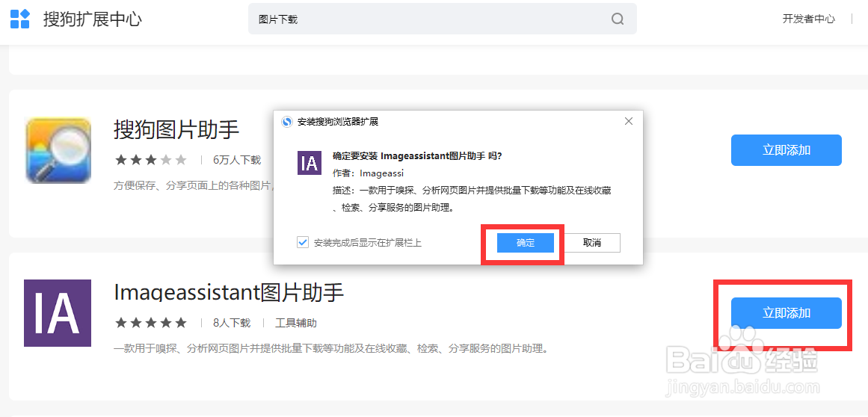Click 确定要安装 Imageassistant图片助手 吗 text
868x417 pixels.
[x=417, y=156]
